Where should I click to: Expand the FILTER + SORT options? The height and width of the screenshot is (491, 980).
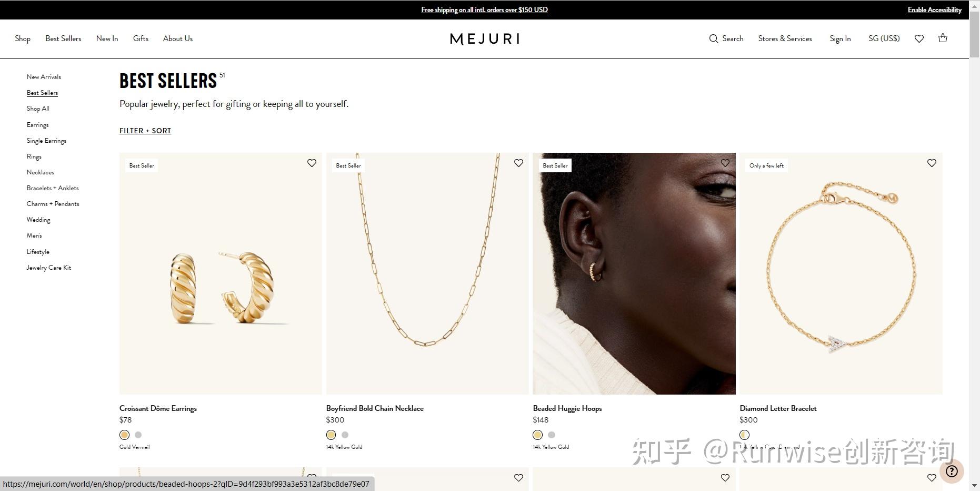tap(145, 131)
